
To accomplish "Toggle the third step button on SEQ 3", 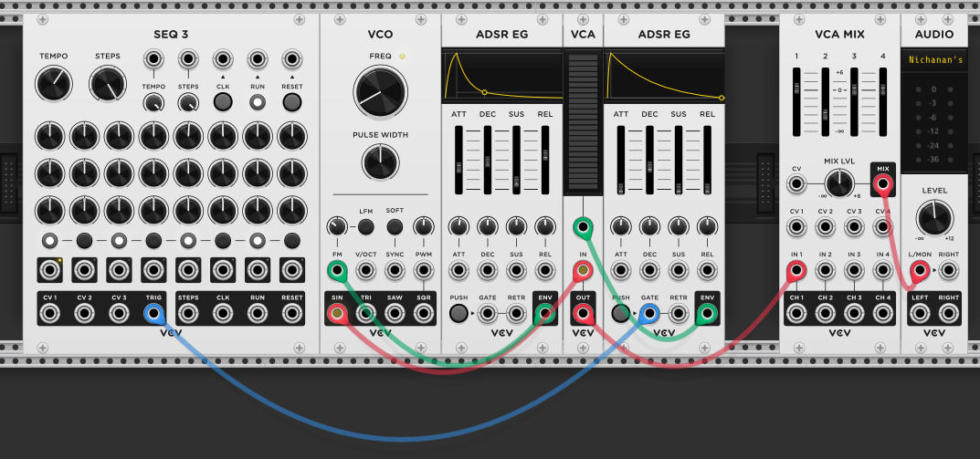I will (x=120, y=240).
